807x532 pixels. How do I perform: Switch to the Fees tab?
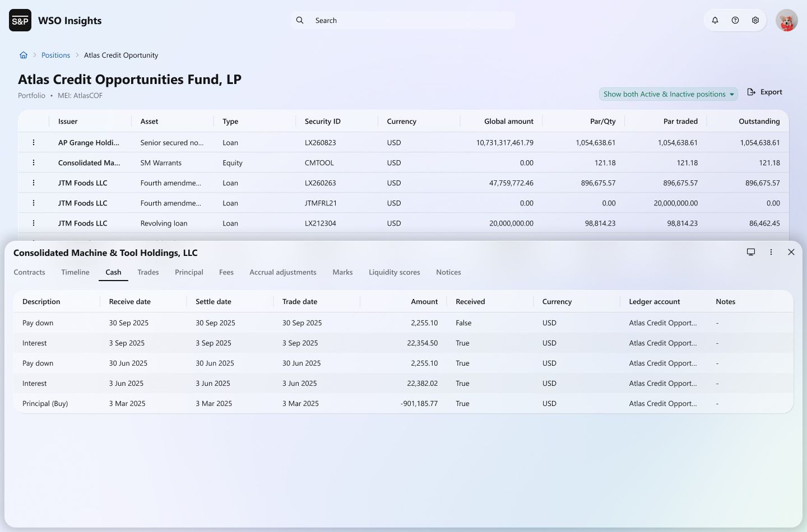[226, 272]
